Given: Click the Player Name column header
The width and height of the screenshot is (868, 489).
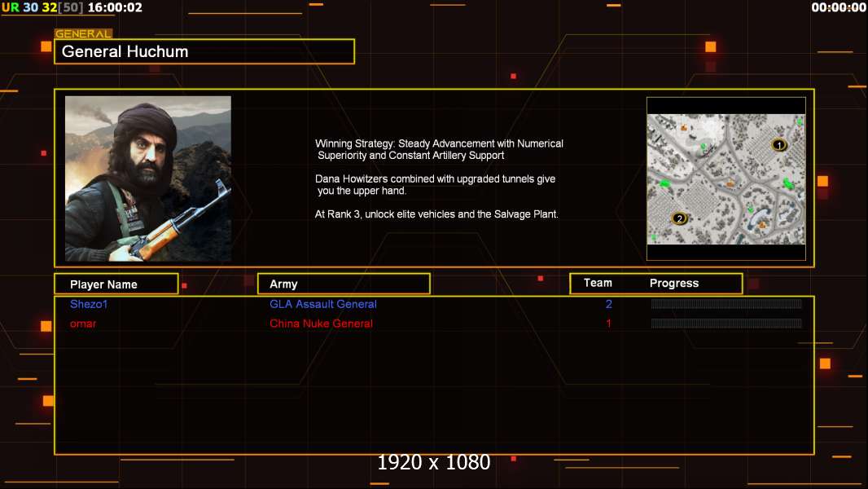Looking at the screenshot, I should (x=116, y=284).
